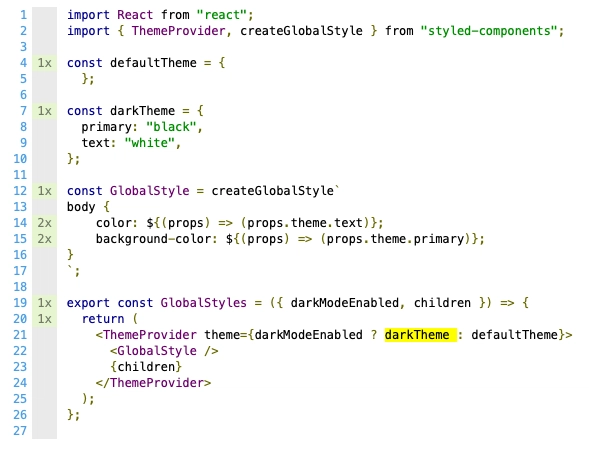Viewport: 589px width, 455px height.
Task: Click line number 14 in the gutter
Action: [20, 223]
